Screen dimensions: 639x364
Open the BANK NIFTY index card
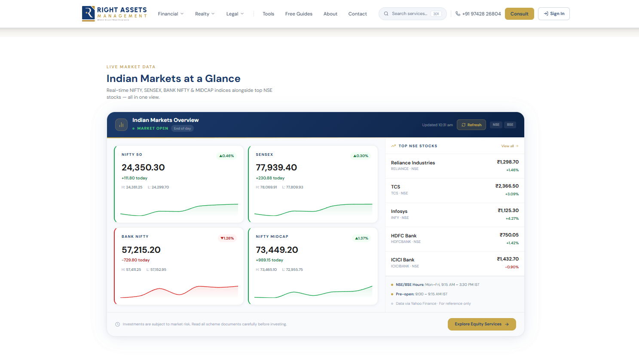[179, 266]
